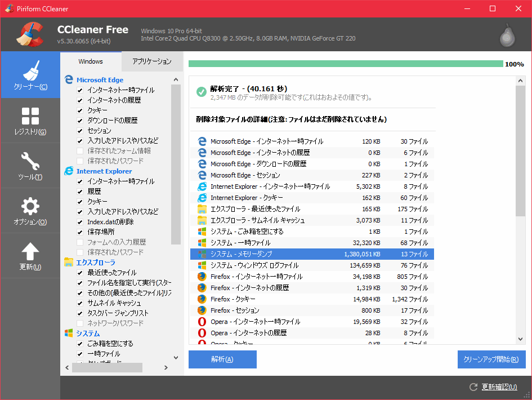The width and height of the screenshot is (532, 400).
Task: Open the レジストリ(G) registry section
Action: click(x=30, y=121)
